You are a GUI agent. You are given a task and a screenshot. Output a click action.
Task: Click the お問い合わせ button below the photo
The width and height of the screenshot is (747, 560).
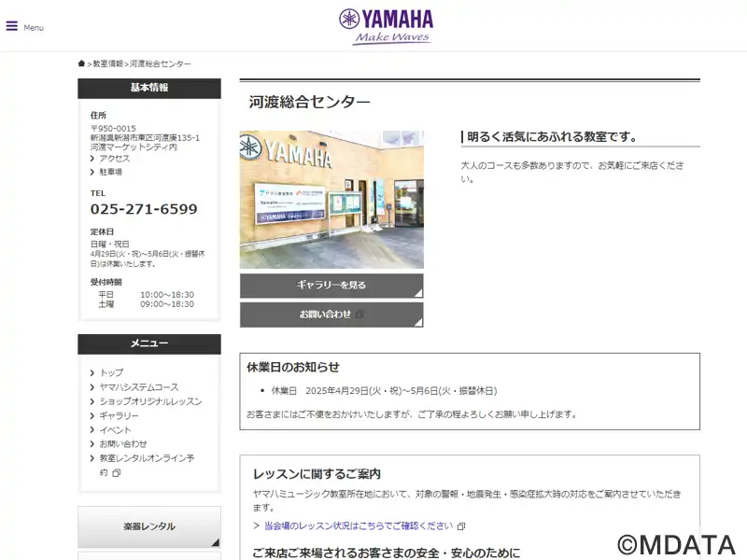click(331, 315)
